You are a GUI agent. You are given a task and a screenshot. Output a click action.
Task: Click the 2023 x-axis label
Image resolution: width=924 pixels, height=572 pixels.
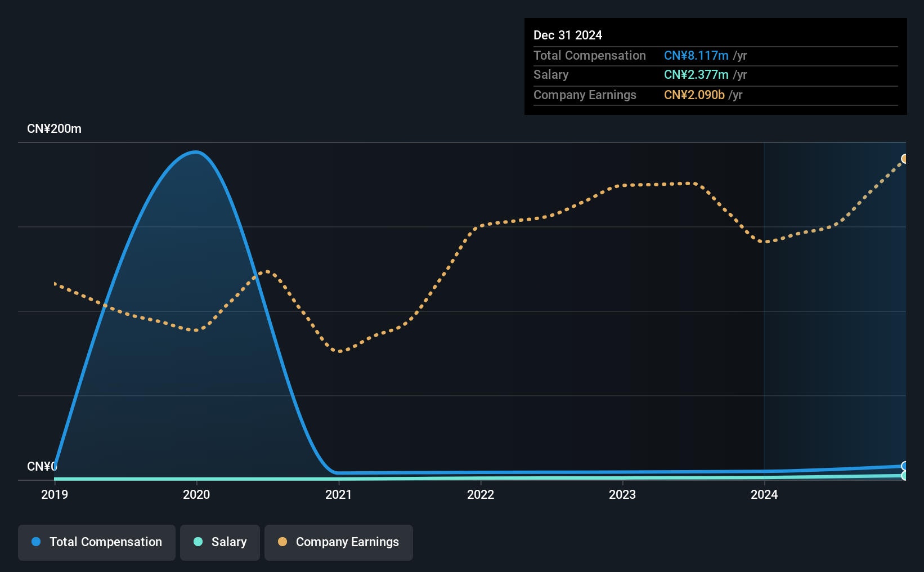click(x=622, y=494)
